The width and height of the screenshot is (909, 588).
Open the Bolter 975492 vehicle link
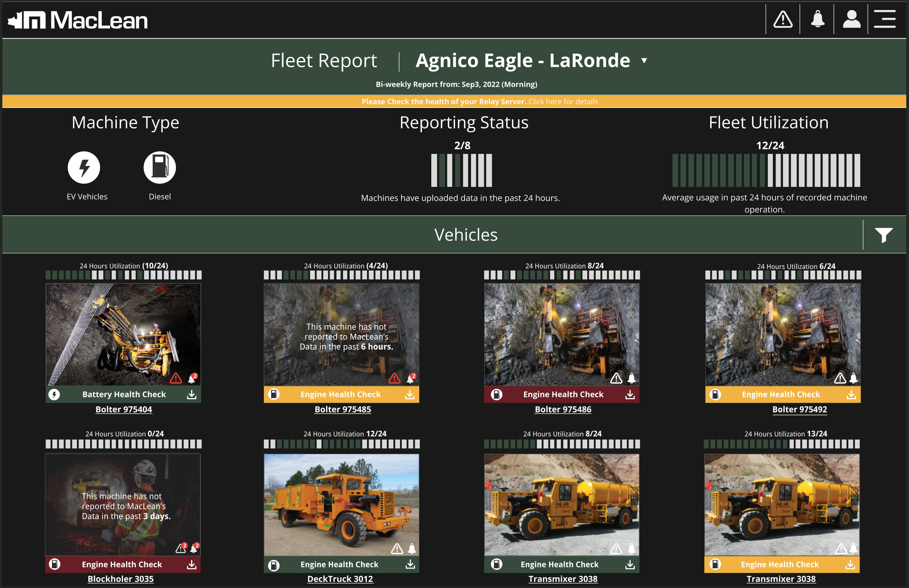[800, 409]
